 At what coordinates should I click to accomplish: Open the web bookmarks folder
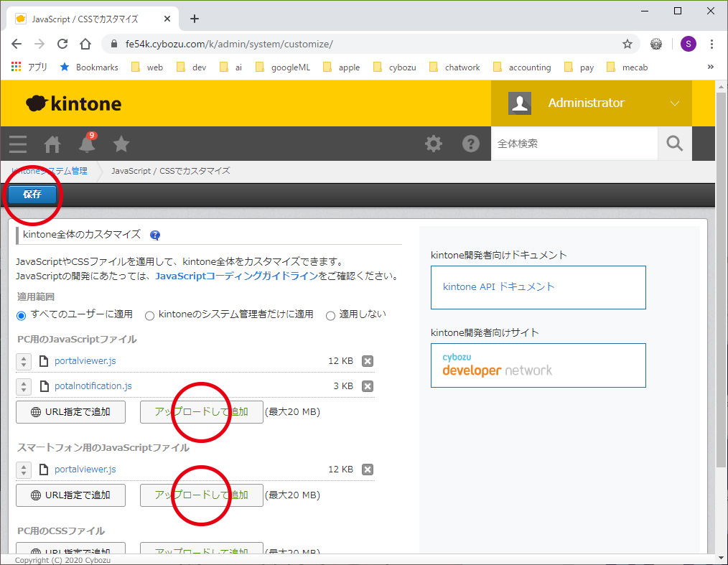(x=147, y=67)
